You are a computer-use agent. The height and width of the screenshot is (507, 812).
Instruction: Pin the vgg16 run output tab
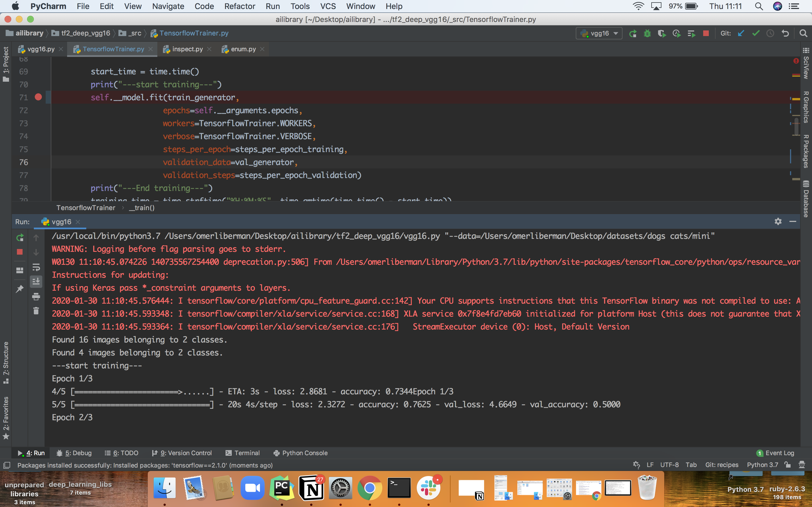point(20,288)
